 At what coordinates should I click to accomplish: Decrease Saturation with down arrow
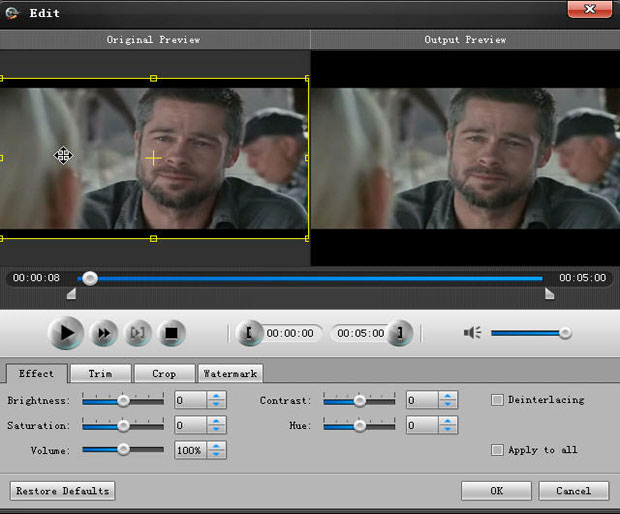[x=216, y=429]
